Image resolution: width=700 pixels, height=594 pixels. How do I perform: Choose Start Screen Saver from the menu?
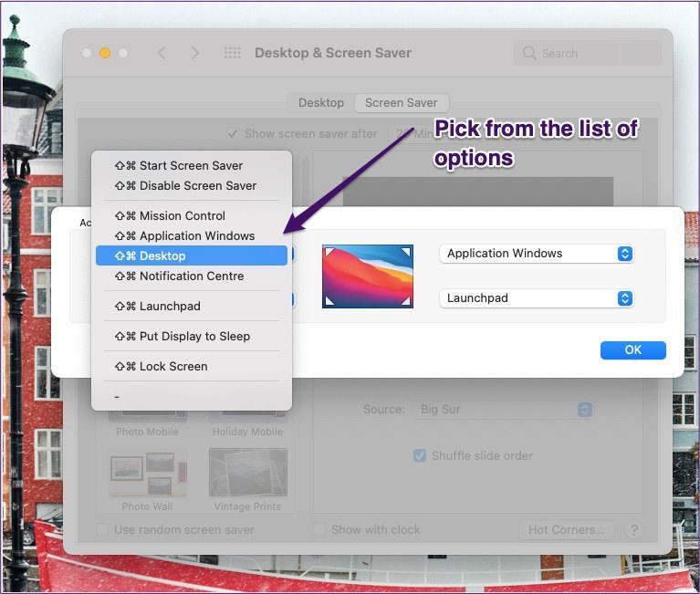click(x=192, y=165)
